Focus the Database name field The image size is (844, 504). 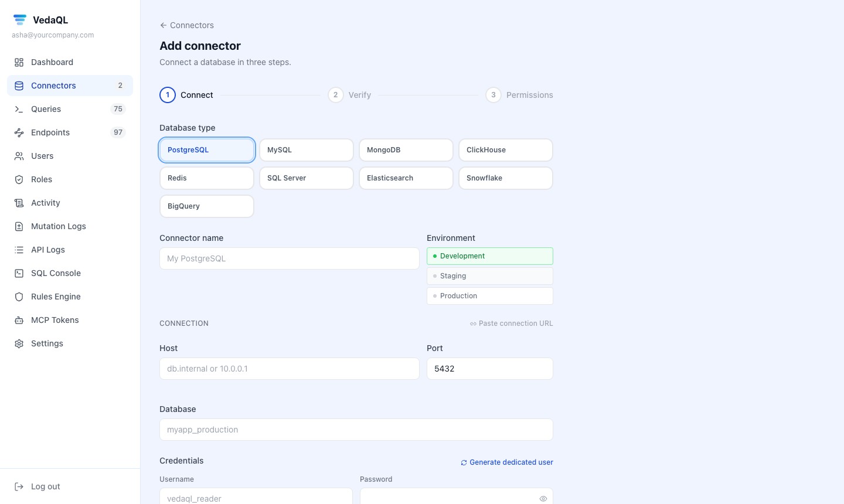(x=356, y=430)
